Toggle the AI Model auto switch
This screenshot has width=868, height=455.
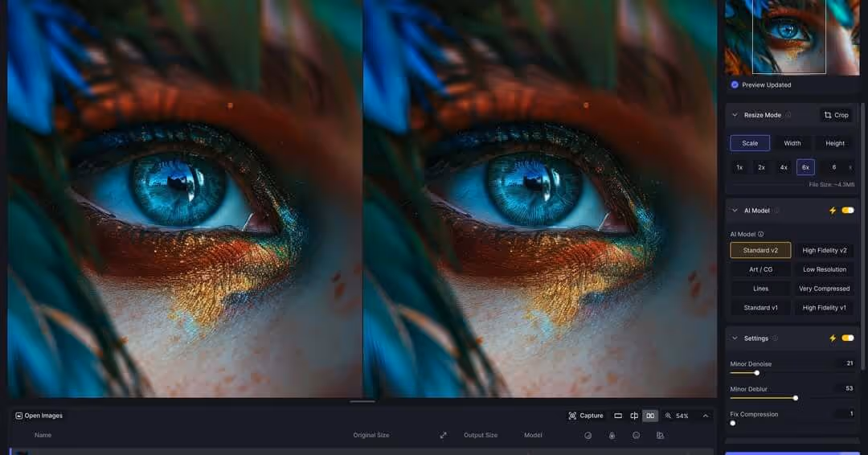point(848,211)
